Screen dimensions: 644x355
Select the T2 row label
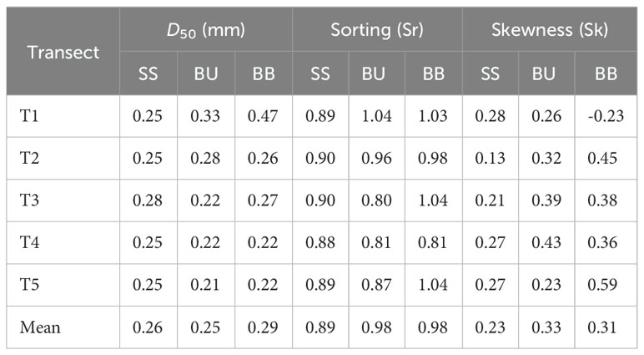pyautogui.click(x=29, y=158)
